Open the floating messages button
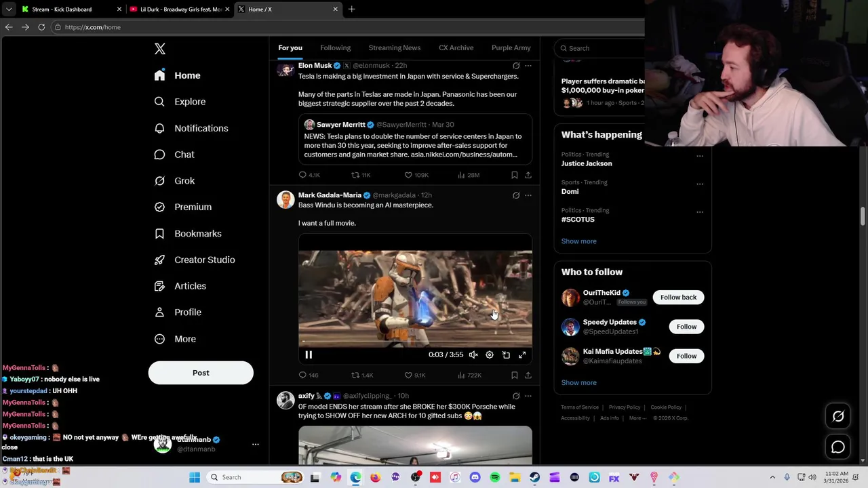868x488 pixels. click(x=838, y=447)
